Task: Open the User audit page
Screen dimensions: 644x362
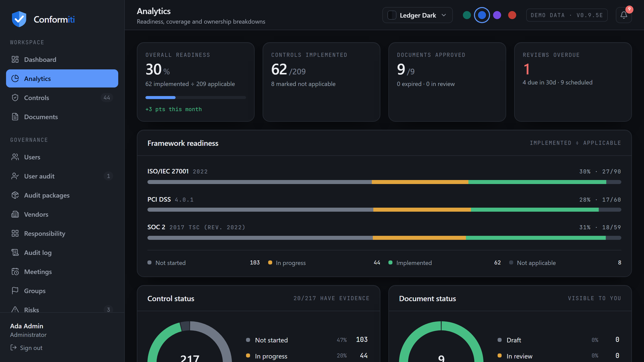Action: click(62, 176)
